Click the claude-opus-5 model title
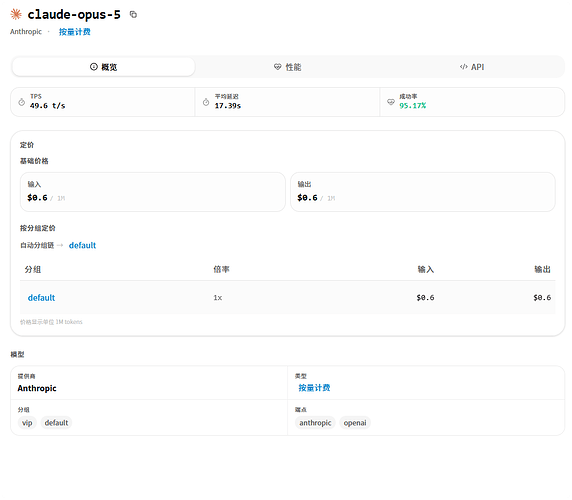Image resolution: width=572 pixels, height=500 pixels. click(74, 15)
